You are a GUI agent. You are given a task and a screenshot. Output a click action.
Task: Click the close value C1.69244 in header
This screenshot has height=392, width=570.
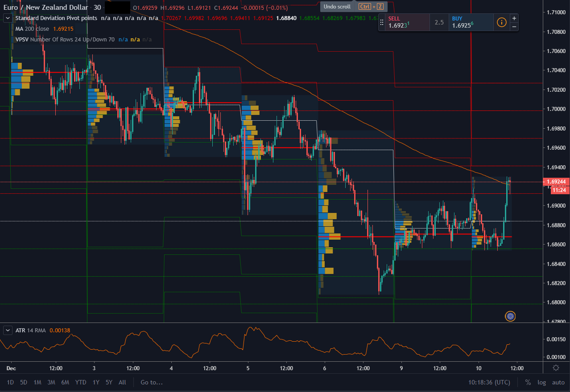click(226, 8)
